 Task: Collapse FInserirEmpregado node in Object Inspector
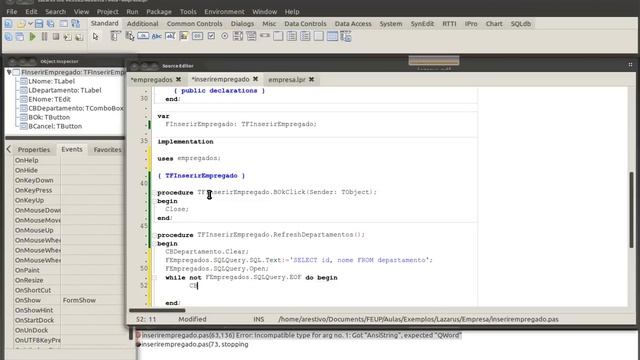pyautogui.click(x=9, y=72)
